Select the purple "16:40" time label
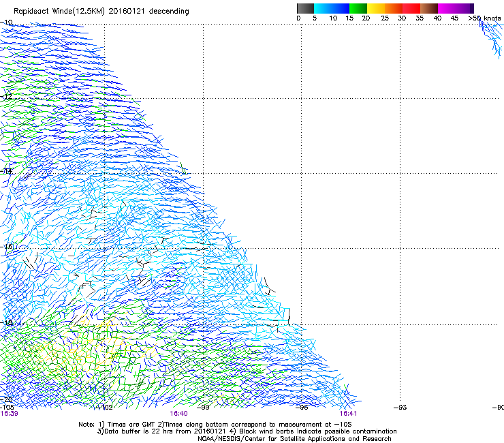Screen dimensions: 504x443 click(178, 414)
